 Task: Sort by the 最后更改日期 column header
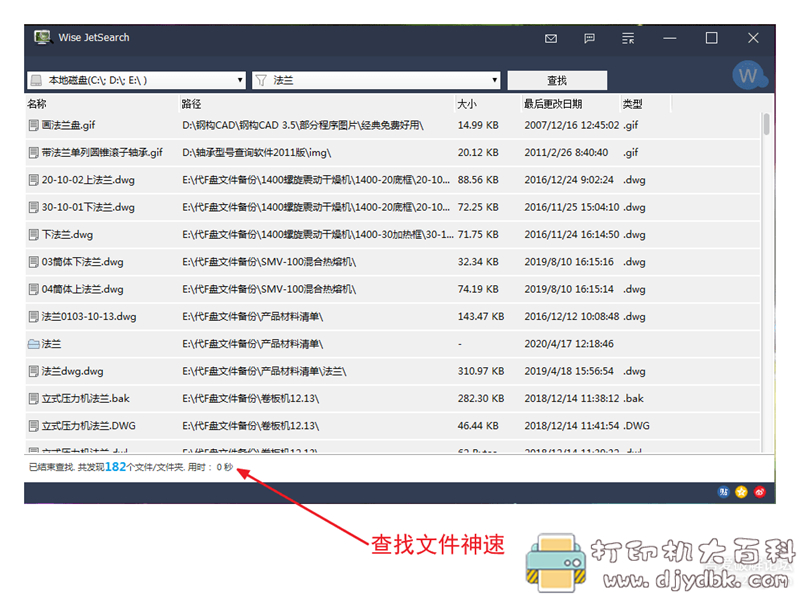point(553,104)
